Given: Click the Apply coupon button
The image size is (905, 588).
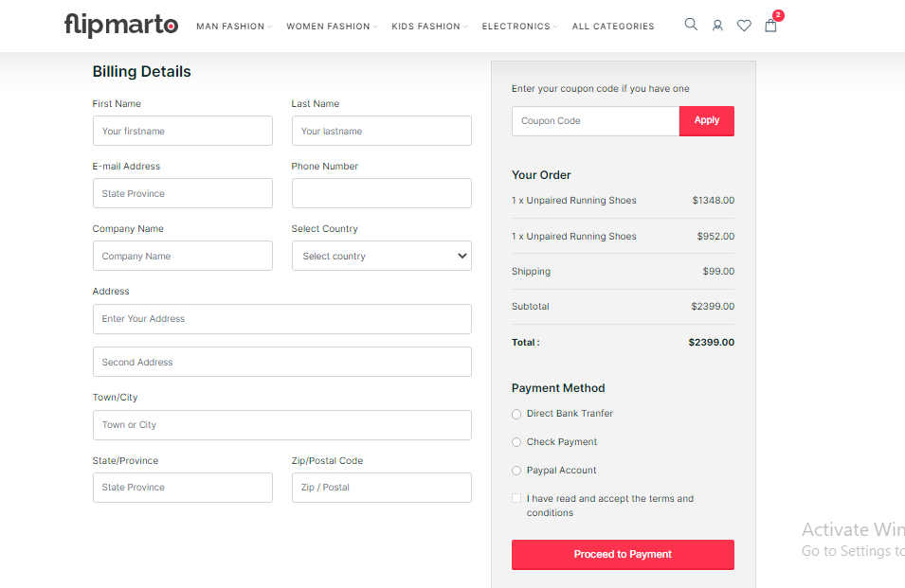Looking at the screenshot, I should point(706,120).
